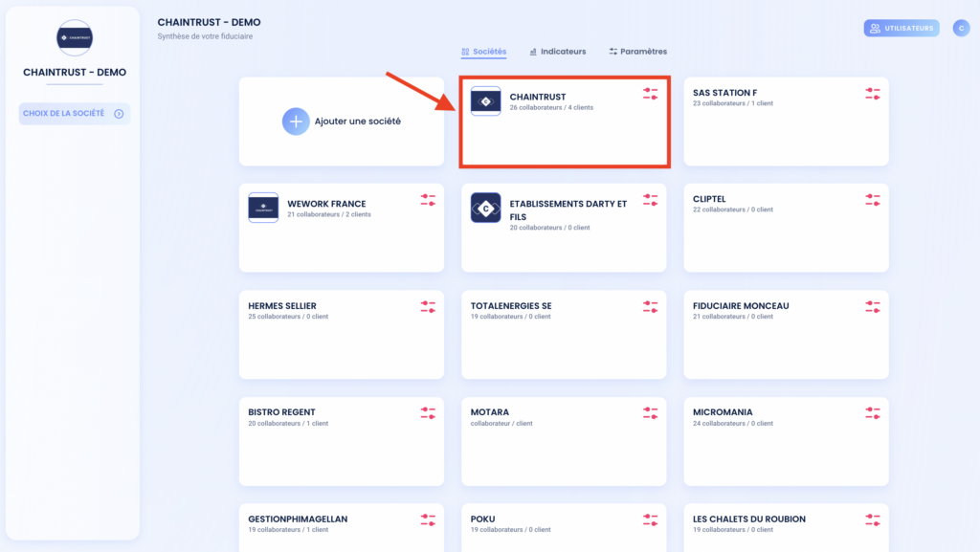Click text '21 collaborateurs / 2 clients'
The width and height of the screenshot is (980, 552).
pyautogui.click(x=329, y=214)
